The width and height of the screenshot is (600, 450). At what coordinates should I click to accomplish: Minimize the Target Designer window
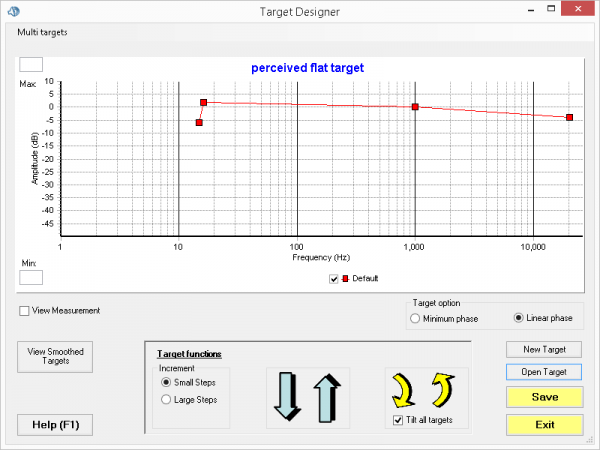(531, 10)
